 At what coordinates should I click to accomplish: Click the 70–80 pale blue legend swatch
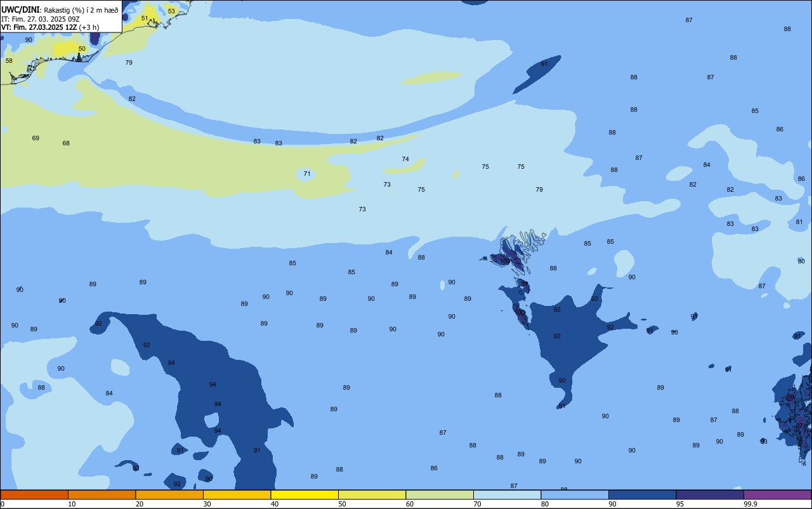[x=507, y=494]
